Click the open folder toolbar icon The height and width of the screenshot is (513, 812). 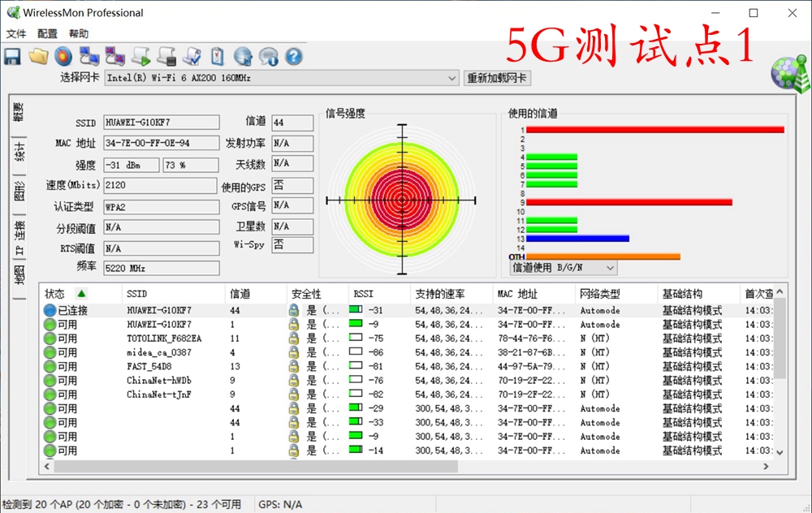pos(38,55)
